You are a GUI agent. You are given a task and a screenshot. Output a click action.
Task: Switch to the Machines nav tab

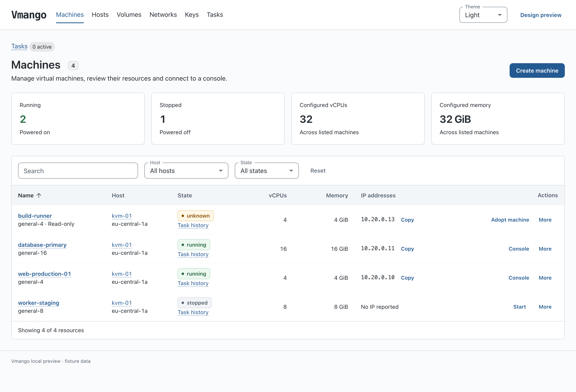(70, 15)
